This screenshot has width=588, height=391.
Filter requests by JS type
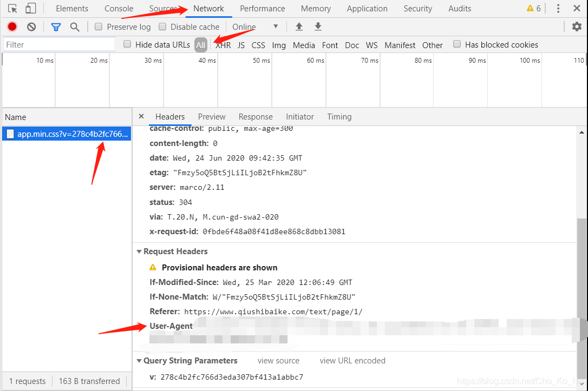tap(241, 45)
